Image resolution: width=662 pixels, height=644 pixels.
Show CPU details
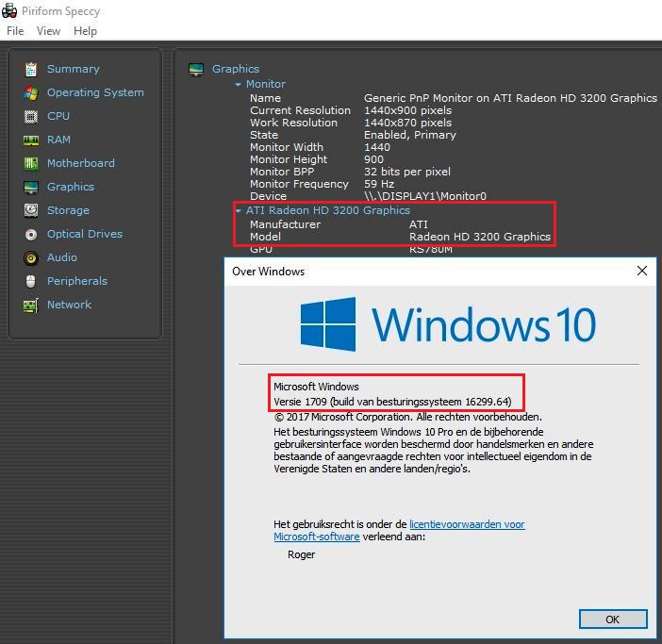[x=58, y=116]
